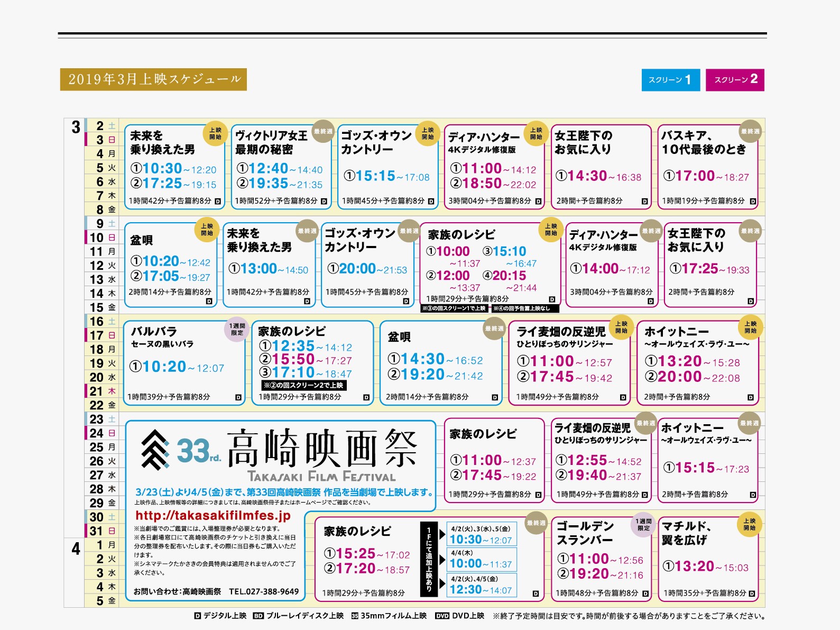Select showtime 20:00~22:08 for ホイットニー
840x630 pixels.
tap(693, 377)
